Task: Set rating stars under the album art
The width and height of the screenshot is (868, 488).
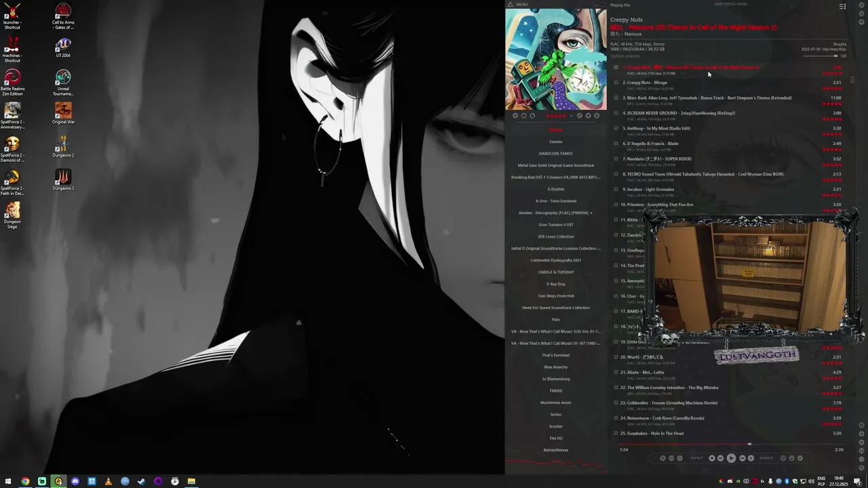Action: (556, 115)
